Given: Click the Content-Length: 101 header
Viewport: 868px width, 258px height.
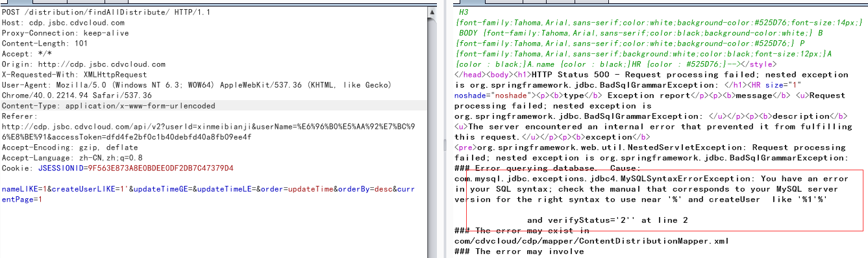Looking at the screenshot, I should 45,44.
